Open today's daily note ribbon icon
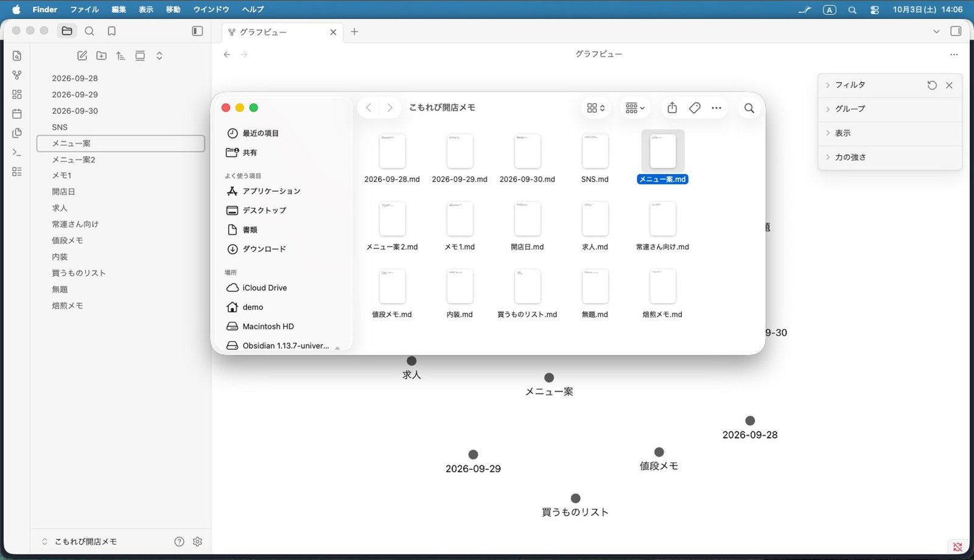This screenshot has width=974, height=560. [x=17, y=114]
